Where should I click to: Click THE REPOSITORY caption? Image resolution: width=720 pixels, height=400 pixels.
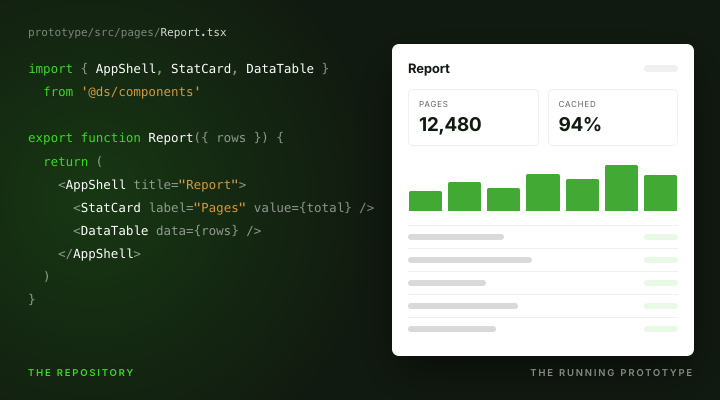tap(81, 372)
